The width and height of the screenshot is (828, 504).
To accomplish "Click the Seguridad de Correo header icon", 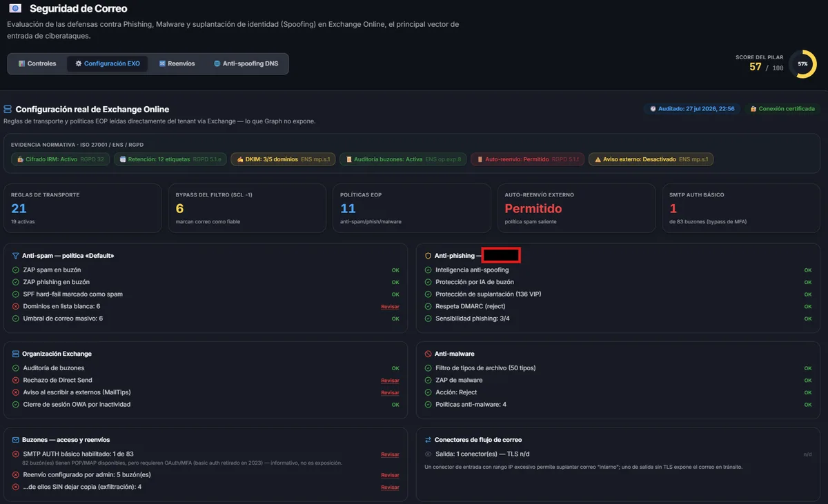I will (14, 9).
